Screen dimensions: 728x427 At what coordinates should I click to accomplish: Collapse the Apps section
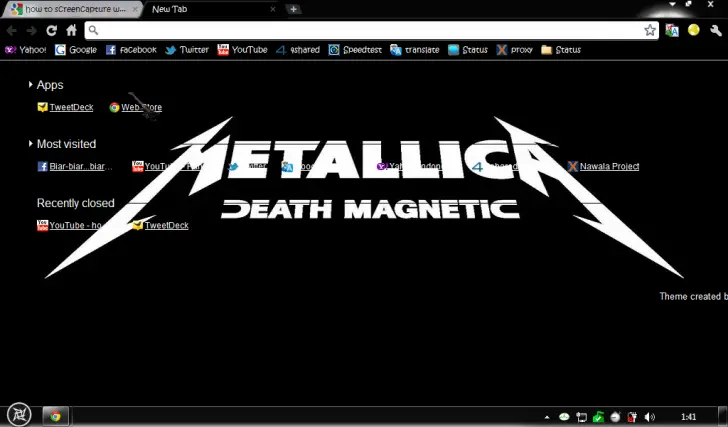click(x=31, y=85)
